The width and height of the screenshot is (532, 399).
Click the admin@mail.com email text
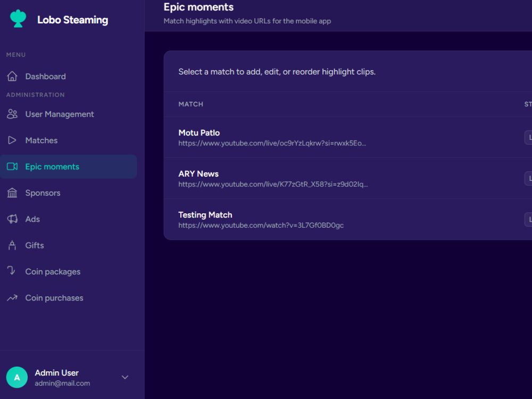point(62,384)
